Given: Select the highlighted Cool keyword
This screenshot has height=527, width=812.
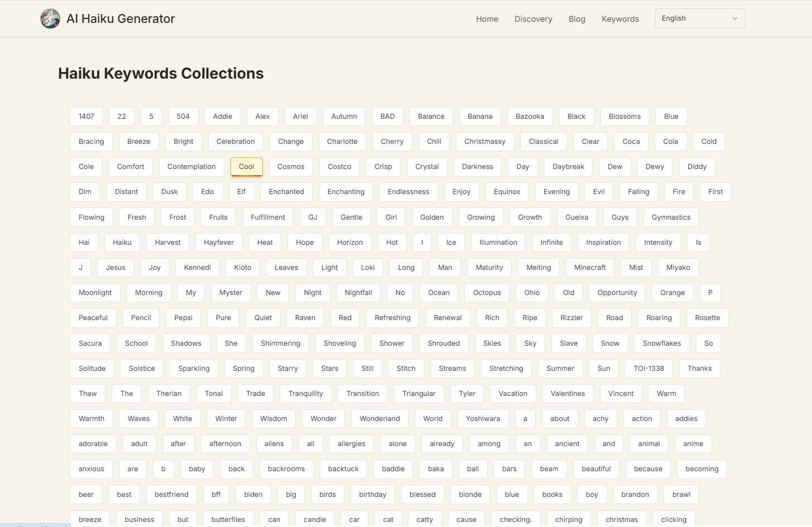Looking at the screenshot, I should tap(246, 167).
